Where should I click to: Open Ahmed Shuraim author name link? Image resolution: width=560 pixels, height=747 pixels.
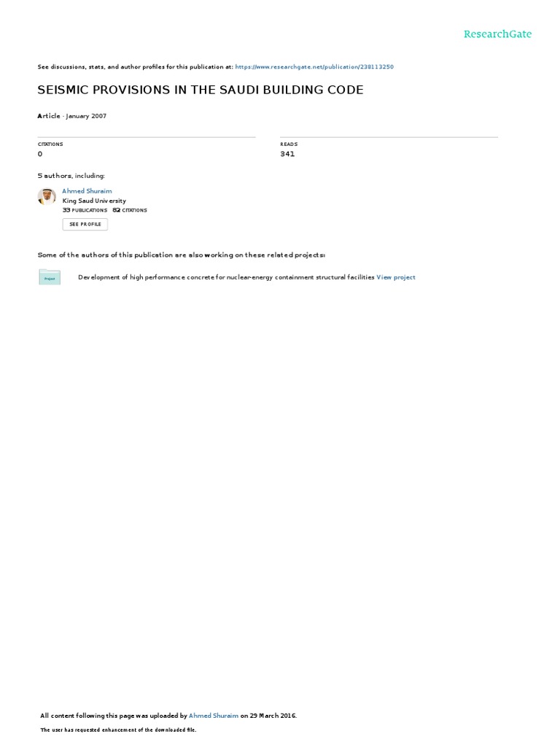(x=87, y=191)
